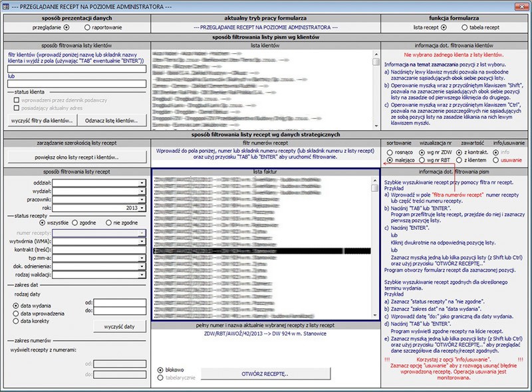Check 'posiadający aktualny adres' box
The width and height of the screenshot is (532, 392).
(16, 108)
